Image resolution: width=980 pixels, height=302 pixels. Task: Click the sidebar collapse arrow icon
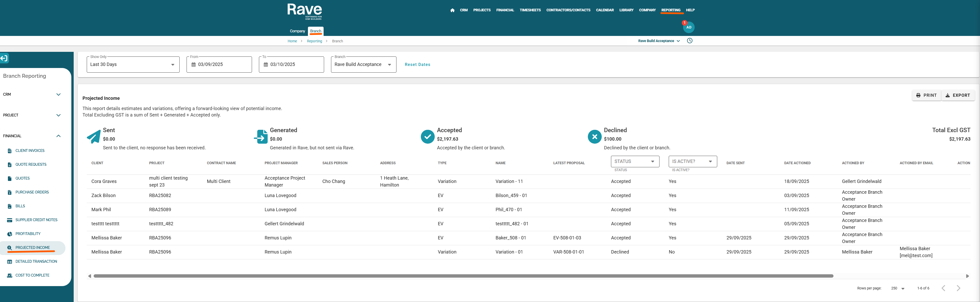(x=4, y=58)
